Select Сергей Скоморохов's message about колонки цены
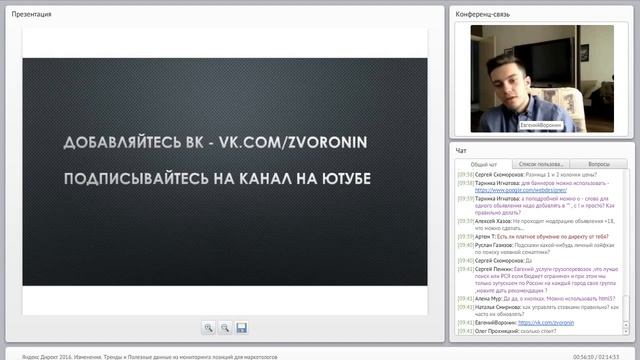 click(527, 175)
